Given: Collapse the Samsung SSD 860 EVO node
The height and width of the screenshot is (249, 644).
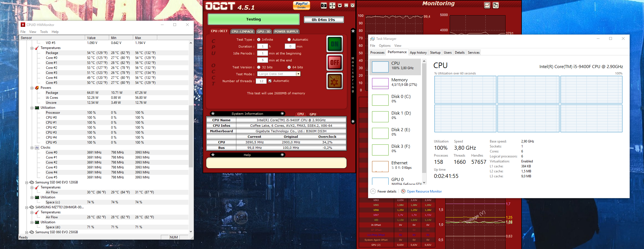Looking at the screenshot, I should (27, 232).
